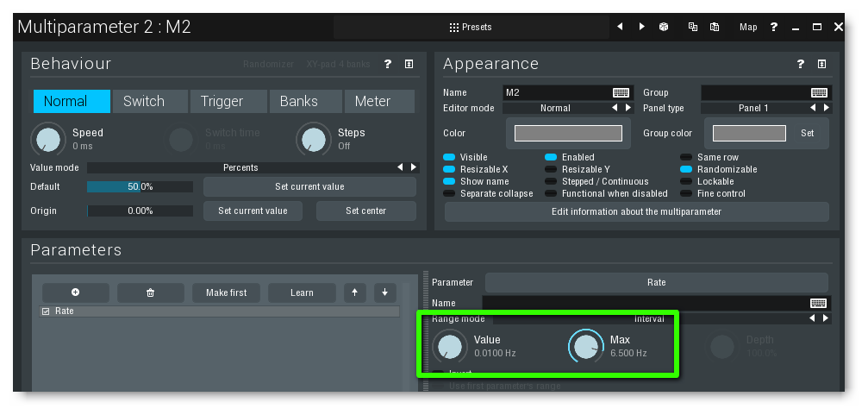Select the Switch behaviour tab

pyautogui.click(x=150, y=102)
